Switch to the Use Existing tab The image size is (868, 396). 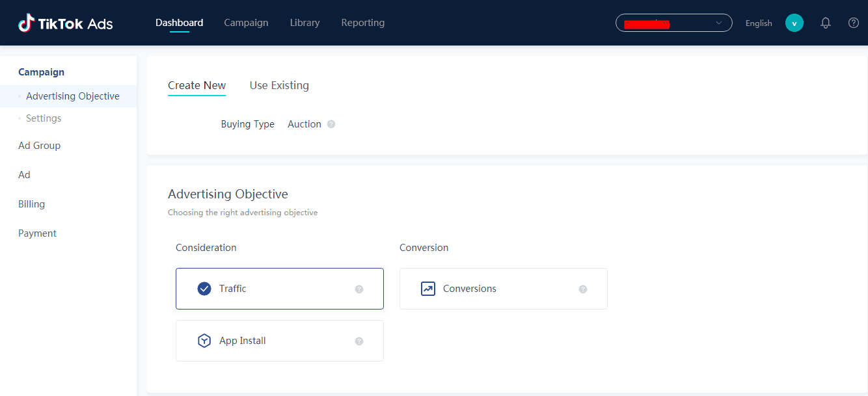click(279, 85)
